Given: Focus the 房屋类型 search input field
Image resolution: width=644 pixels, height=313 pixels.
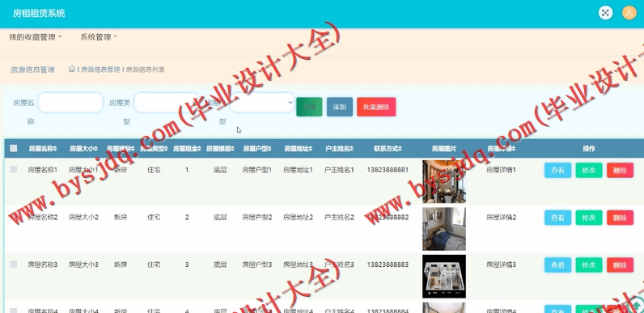Looking at the screenshot, I should point(167,103).
